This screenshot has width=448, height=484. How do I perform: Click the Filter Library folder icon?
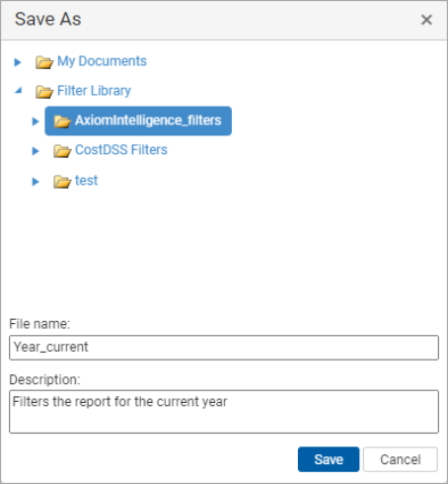[44, 92]
